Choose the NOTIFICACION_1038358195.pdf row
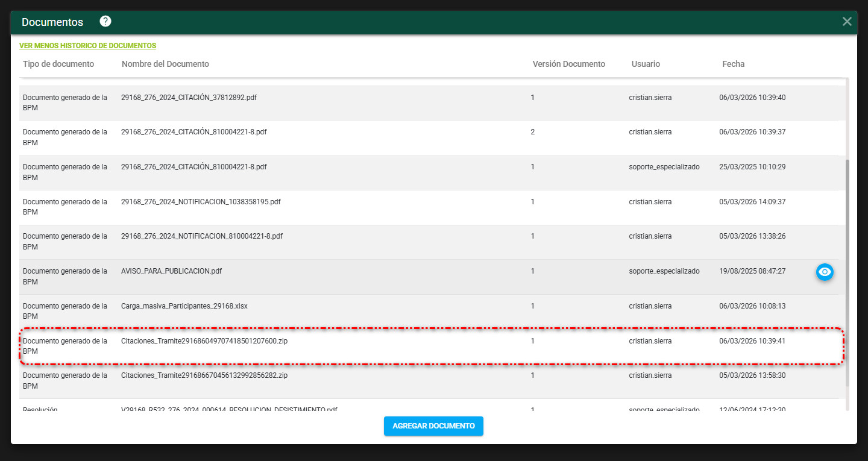This screenshot has height=461, width=868. pos(201,202)
